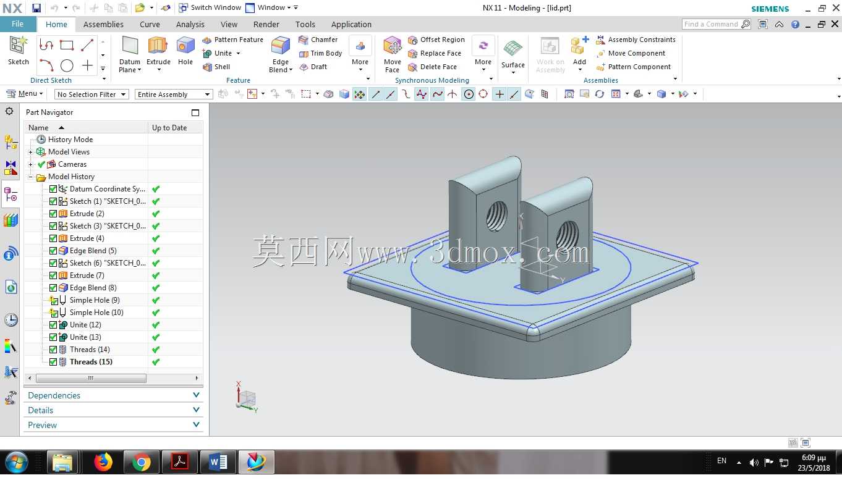Image resolution: width=842 pixels, height=504 pixels.
Task: Select the Pattern Component command
Action: pos(633,67)
